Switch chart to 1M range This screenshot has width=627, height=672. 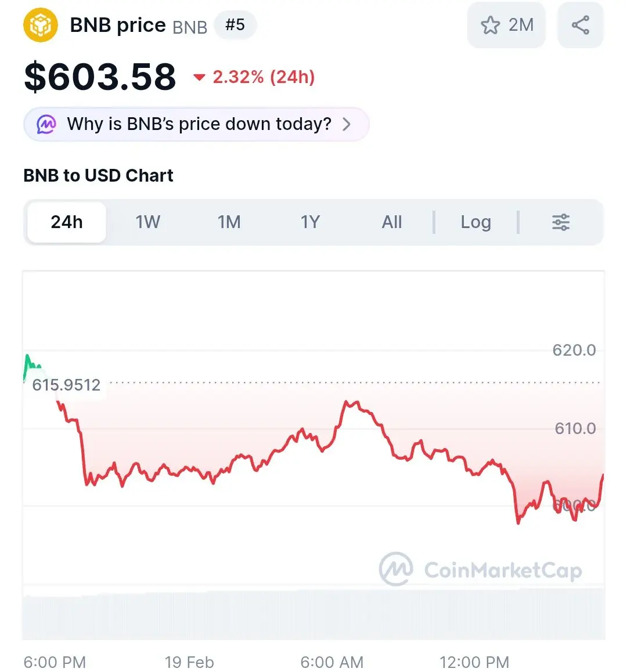point(229,222)
